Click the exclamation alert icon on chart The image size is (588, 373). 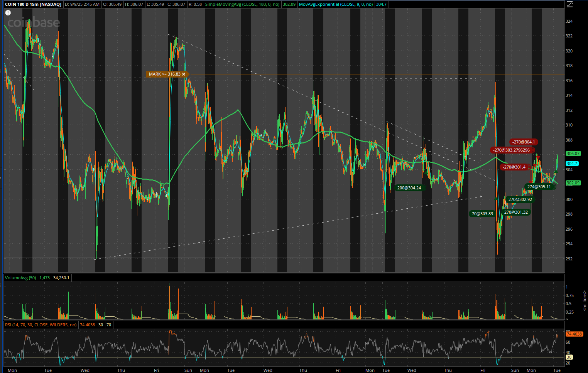click(8, 13)
